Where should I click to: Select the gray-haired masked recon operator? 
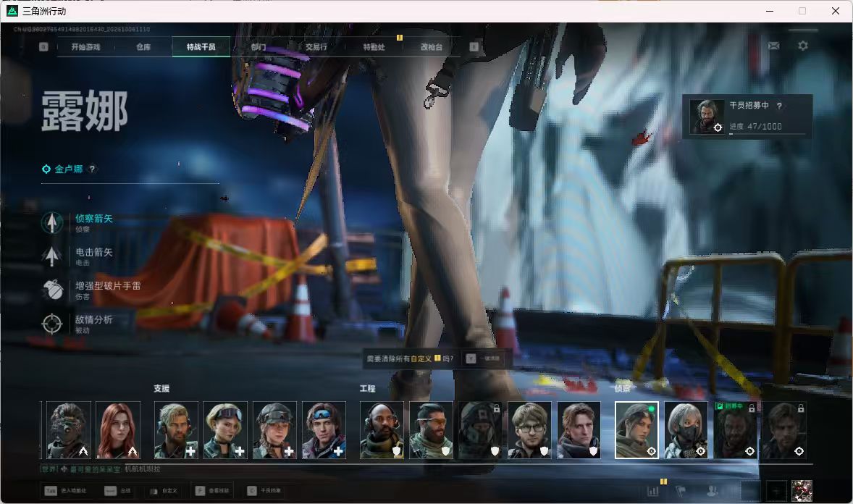686,430
